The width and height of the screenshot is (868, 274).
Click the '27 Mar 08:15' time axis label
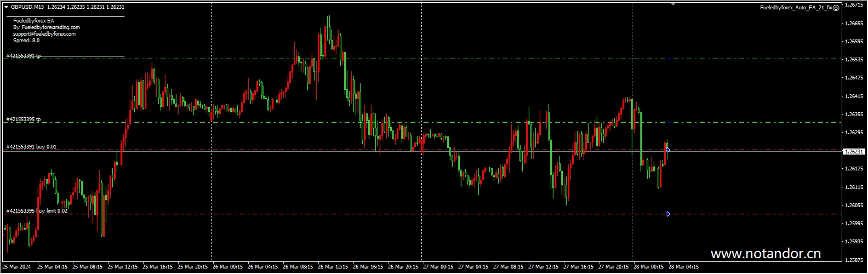pos(509,267)
